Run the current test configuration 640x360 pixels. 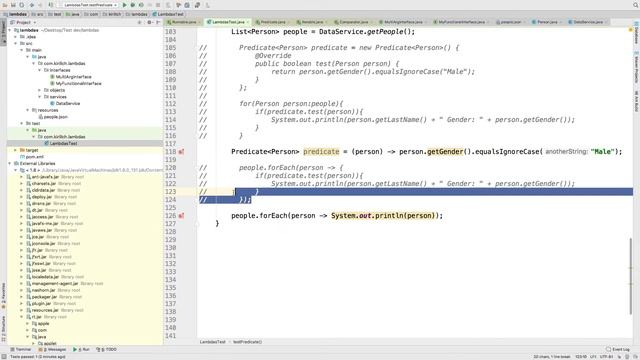click(124, 5)
